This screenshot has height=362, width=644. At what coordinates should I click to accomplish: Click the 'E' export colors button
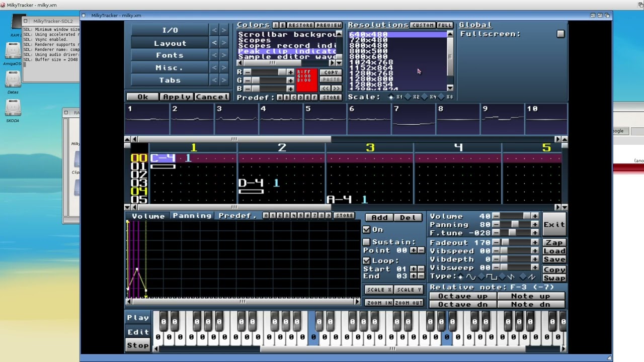pyautogui.click(x=282, y=25)
